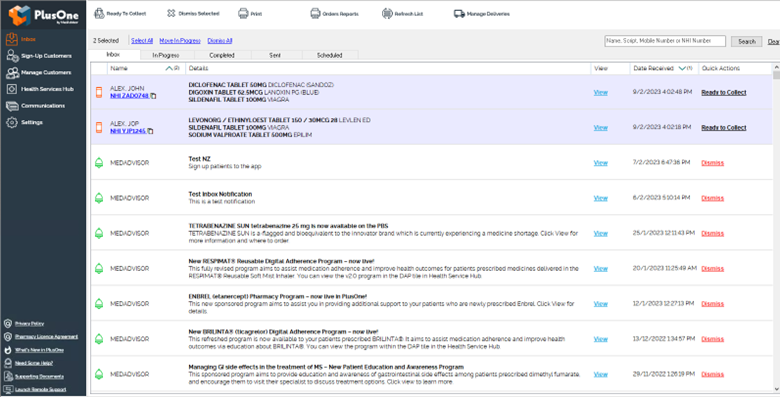Image resolution: width=780 pixels, height=397 pixels.
Task: Click the Dismiss All link
Action: (x=220, y=41)
